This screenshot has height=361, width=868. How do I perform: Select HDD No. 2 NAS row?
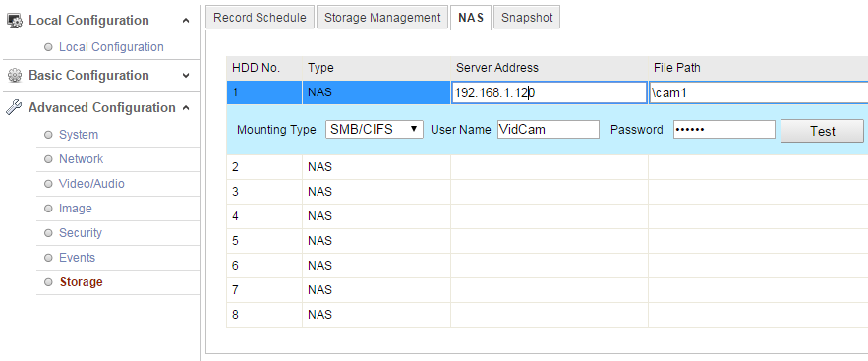click(x=547, y=167)
